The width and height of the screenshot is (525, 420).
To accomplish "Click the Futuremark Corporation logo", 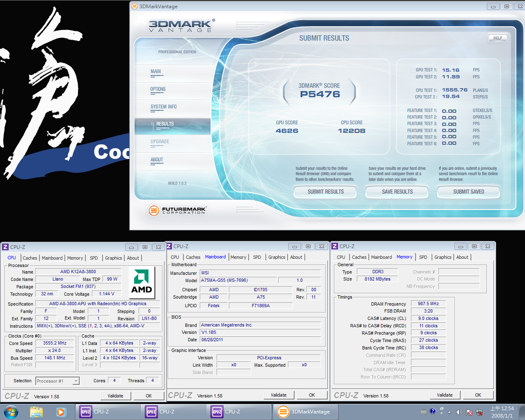I will click(x=177, y=210).
